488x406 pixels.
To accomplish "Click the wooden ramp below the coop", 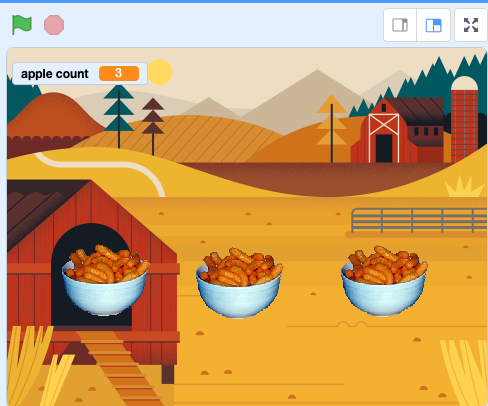I will point(122,368).
